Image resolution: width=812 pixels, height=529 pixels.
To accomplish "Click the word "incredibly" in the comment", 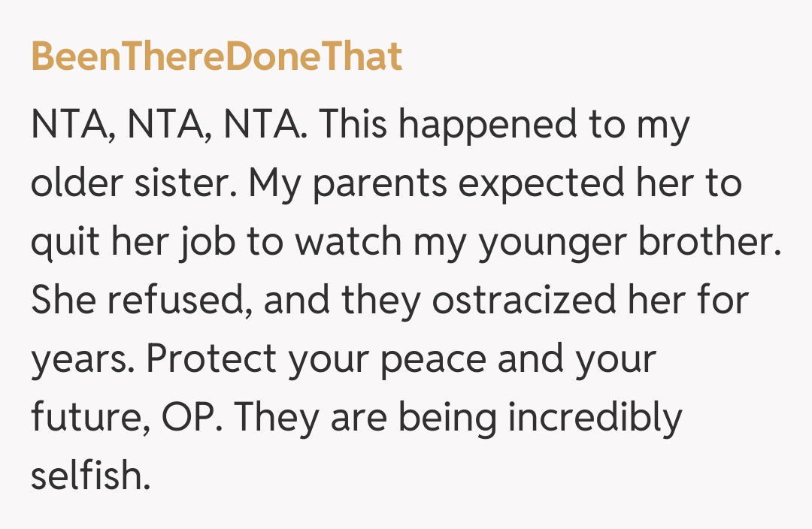I will [594, 419].
